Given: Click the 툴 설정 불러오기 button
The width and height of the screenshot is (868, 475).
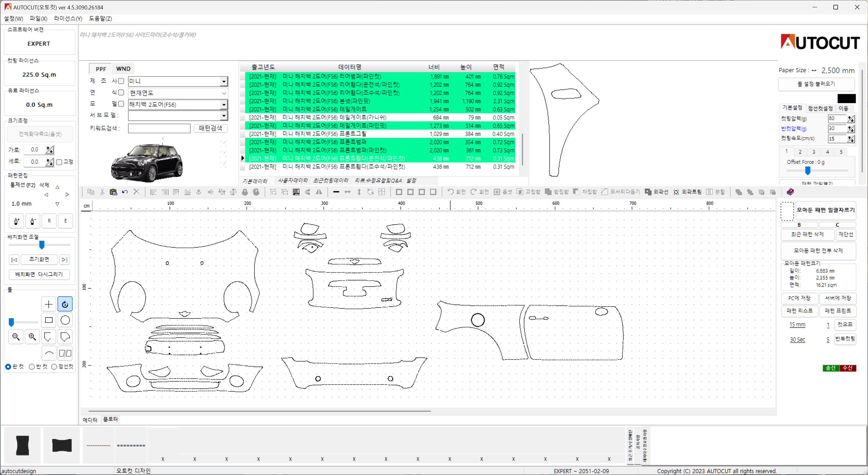Looking at the screenshot, I should (x=816, y=84).
